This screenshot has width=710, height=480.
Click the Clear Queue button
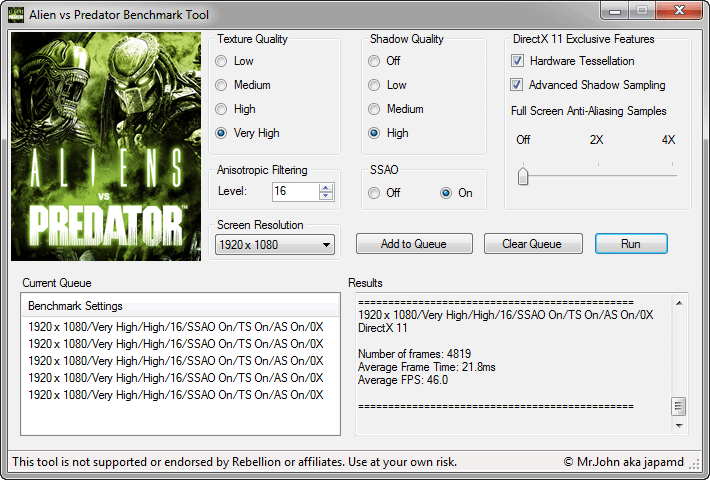pyautogui.click(x=533, y=244)
